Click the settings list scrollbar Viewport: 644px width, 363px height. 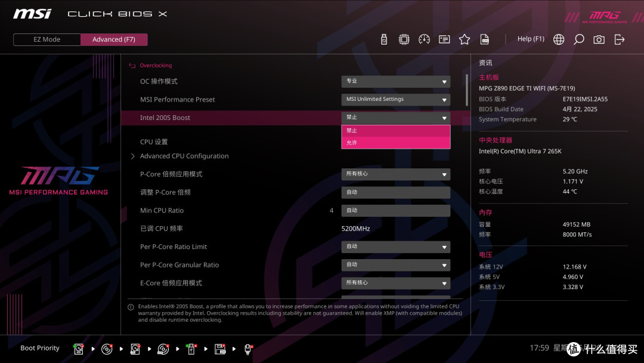466,90
